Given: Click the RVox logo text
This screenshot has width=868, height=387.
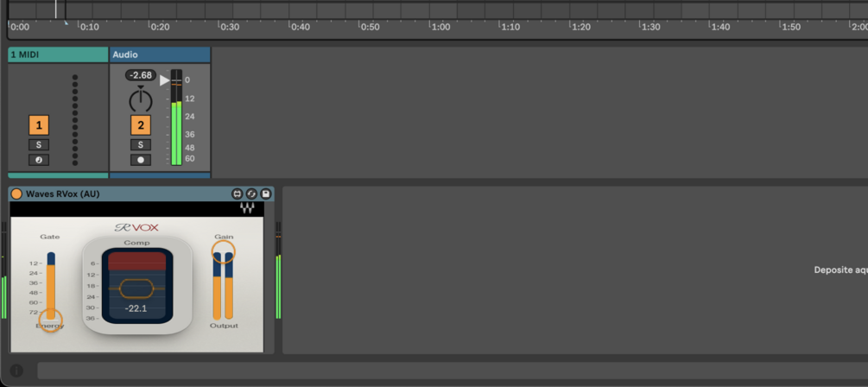Looking at the screenshot, I should [x=136, y=227].
